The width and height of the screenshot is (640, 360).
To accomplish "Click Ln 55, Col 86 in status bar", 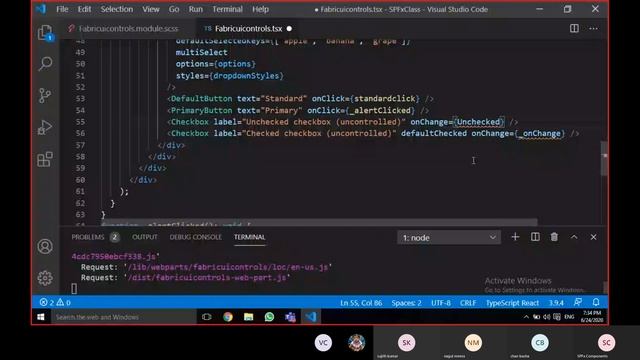I will pos(361,303).
